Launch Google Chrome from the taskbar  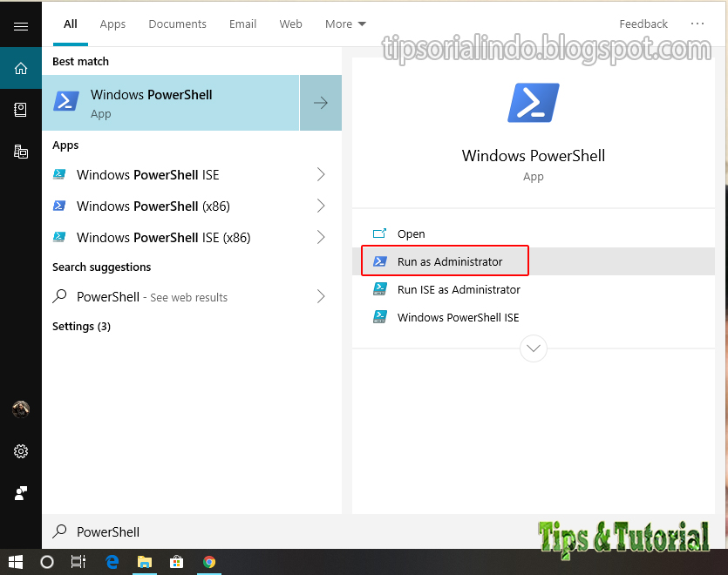[209, 562]
